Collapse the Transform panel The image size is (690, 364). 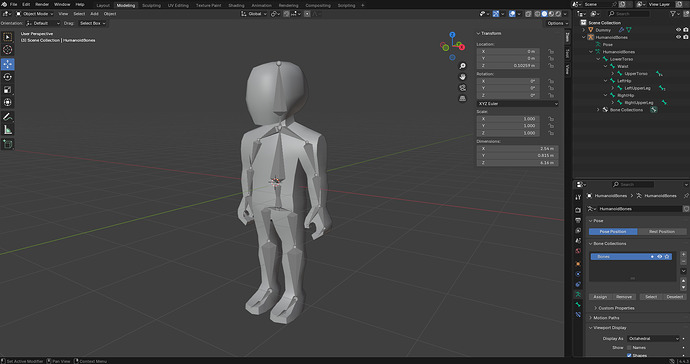click(x=478, y=33)
